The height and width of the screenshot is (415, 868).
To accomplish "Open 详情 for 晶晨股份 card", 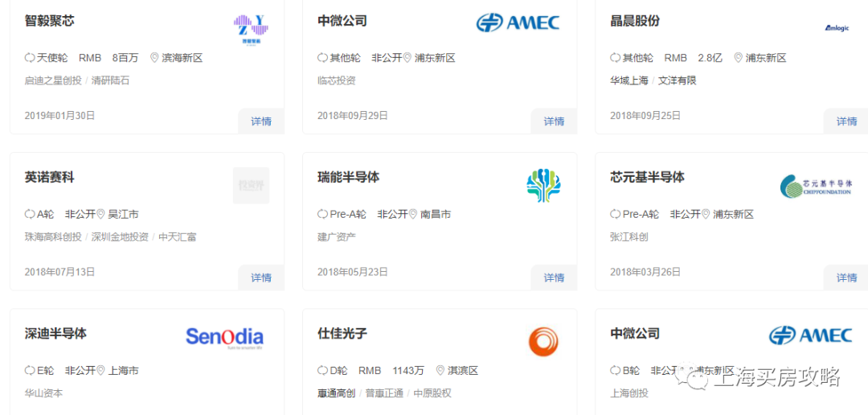I will pyautogui.click(x=845, y=121).
